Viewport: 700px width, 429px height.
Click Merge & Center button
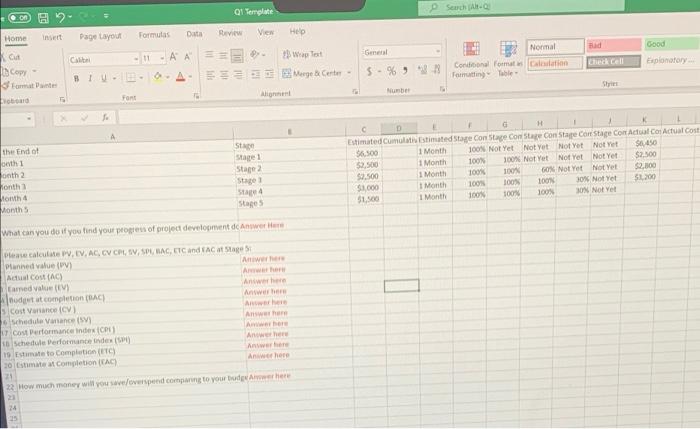(312, 73)
